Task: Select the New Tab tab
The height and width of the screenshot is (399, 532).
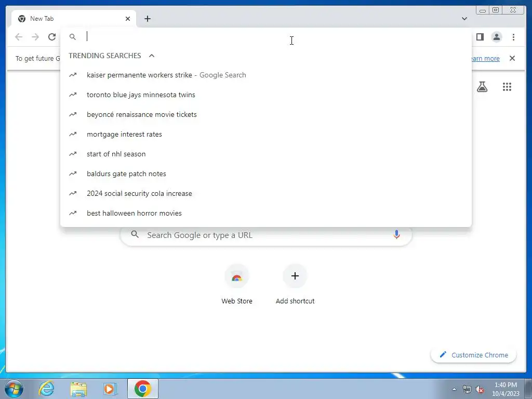Action: pyautogui.click(x=74, y=19)
